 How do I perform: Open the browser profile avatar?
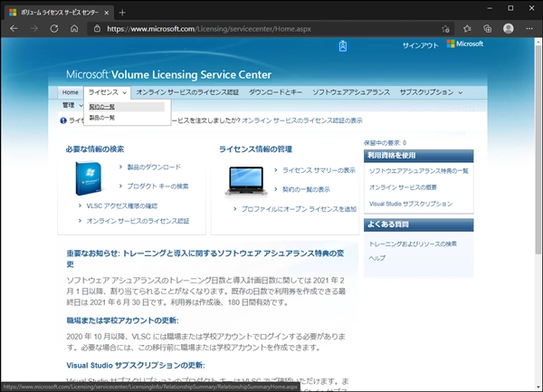coord(509,29)
